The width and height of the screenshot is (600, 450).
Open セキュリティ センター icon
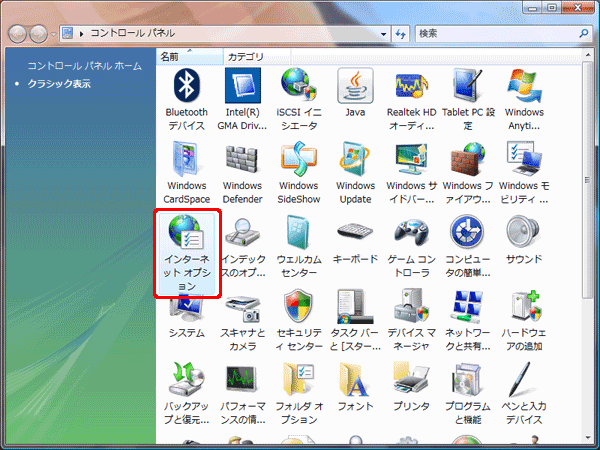[x=299, y=320]
